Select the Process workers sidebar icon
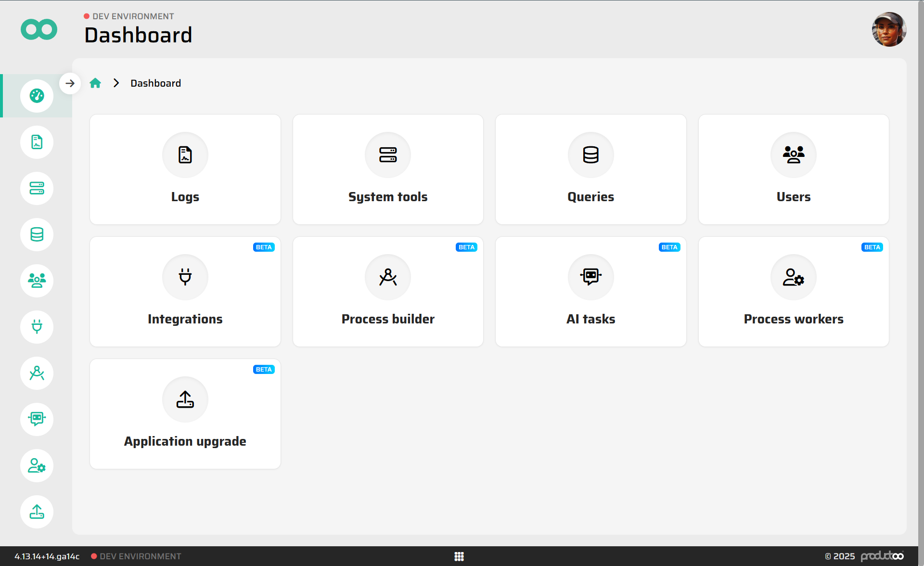924x566 pixels. pyautogui.click(x=37, y=465)
